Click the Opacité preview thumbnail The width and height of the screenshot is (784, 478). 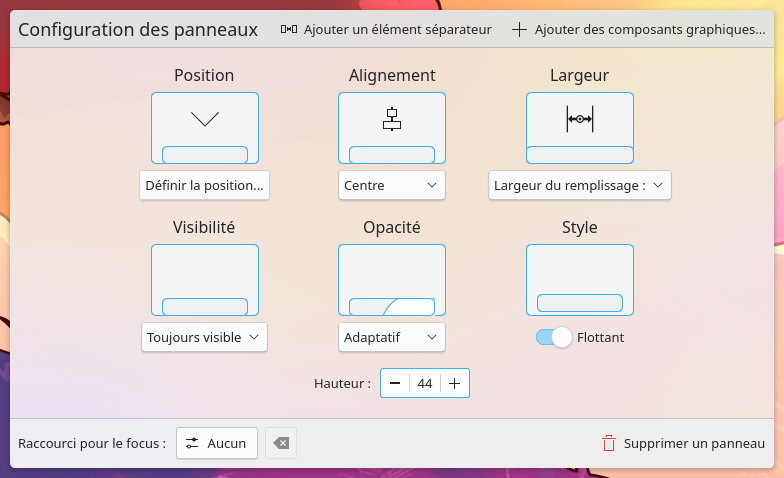(391, 280)
